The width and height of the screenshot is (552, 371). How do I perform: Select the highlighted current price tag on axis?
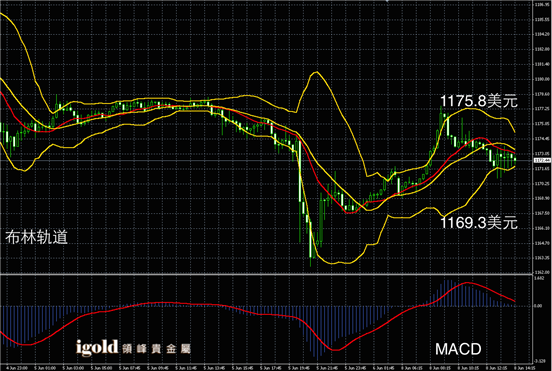pos(542,161)
